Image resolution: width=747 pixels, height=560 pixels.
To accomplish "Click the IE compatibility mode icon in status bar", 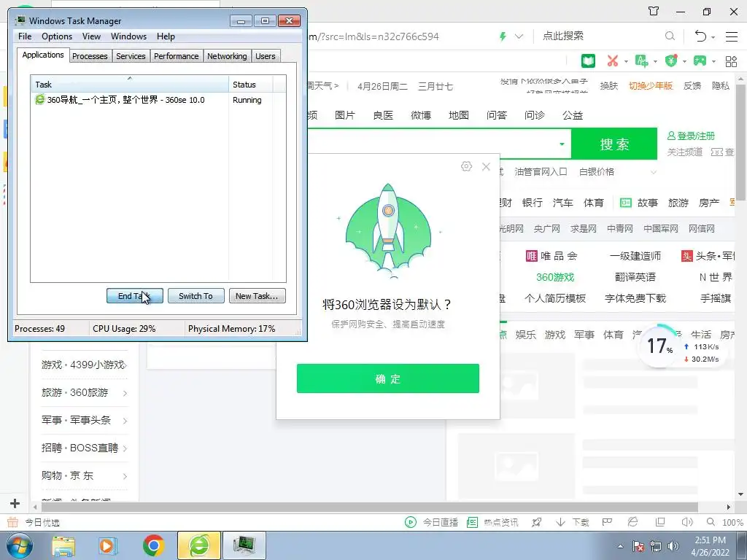I will coord(632,522).
